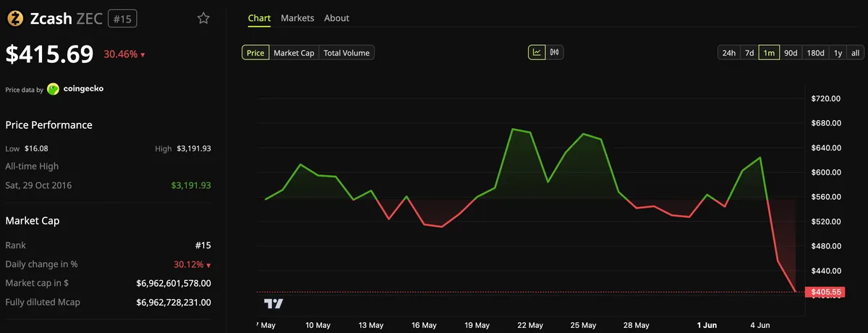Click the Fully diluted Mcap value $6,962,728,231.00
Screen dimensions: 868x333
(x=174, y=302)
